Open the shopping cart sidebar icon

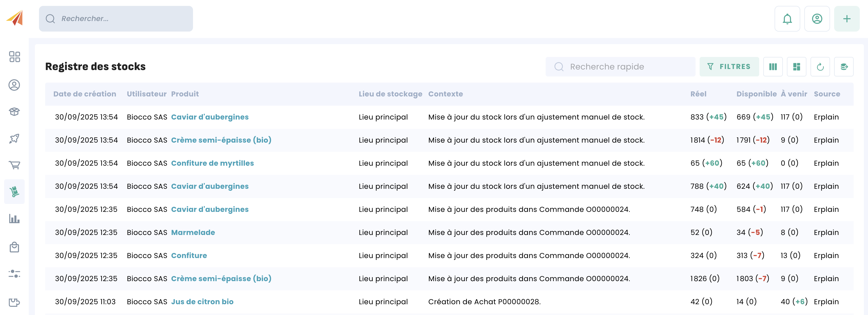click(14, 165)
